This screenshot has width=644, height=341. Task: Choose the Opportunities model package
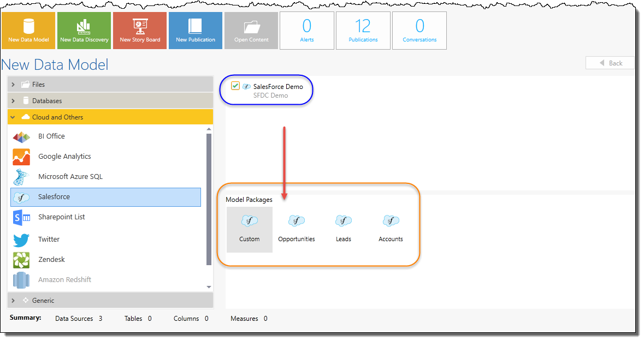pos(297,229)
